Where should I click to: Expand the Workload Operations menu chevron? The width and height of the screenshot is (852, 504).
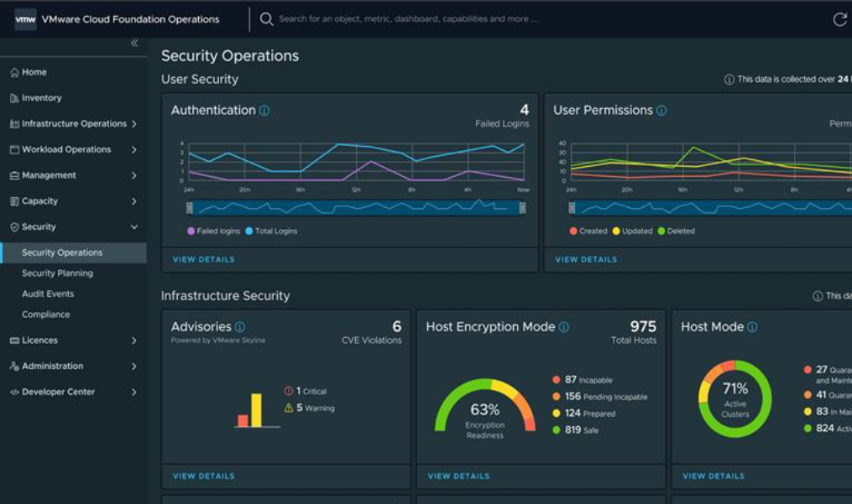pos(133,149)
